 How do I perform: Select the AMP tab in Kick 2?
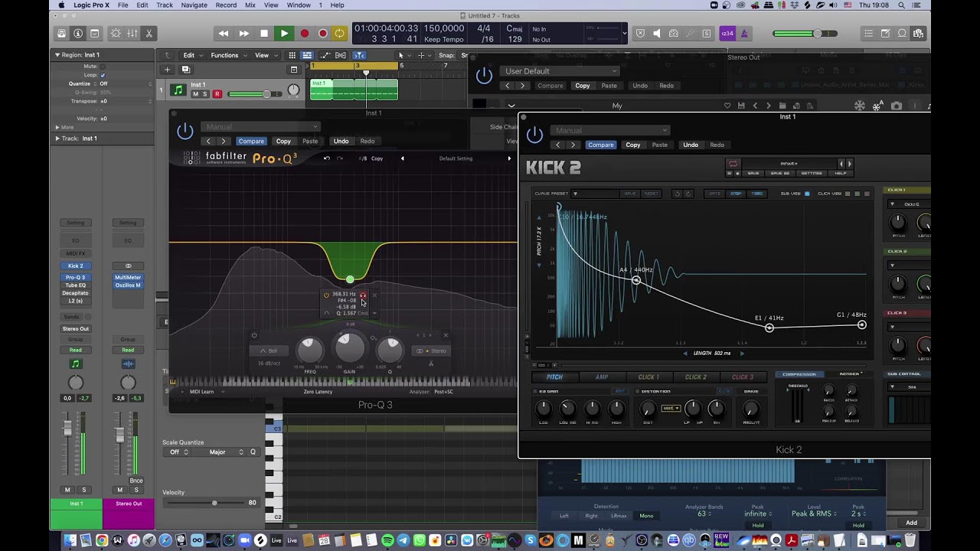pos(602,377)
